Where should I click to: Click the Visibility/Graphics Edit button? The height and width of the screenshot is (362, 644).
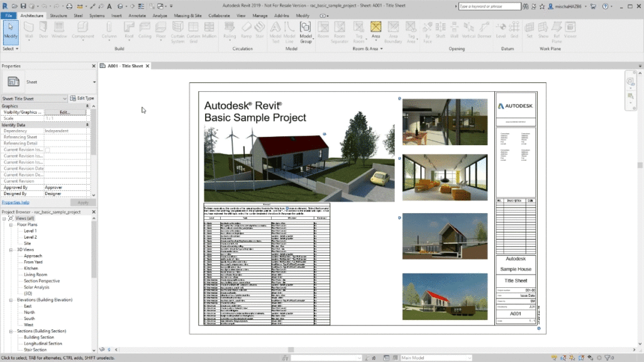[65, 112]
